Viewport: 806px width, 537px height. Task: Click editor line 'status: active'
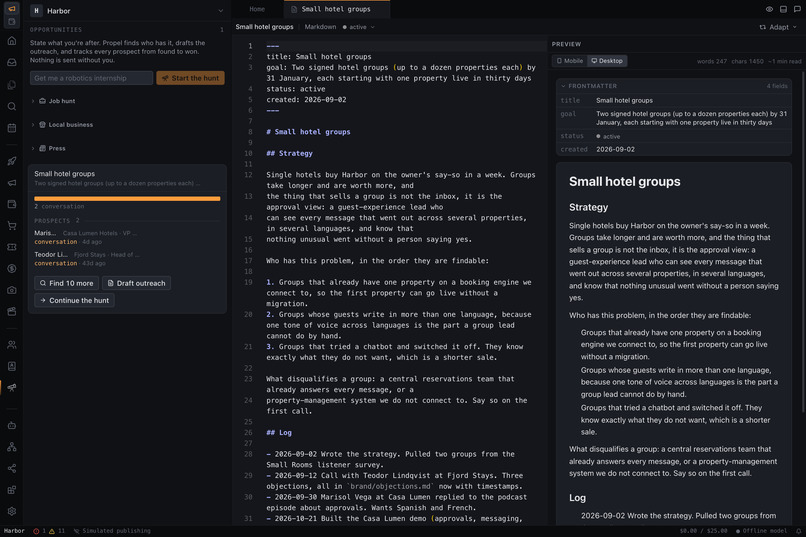pyautogui.click(x=296, y=89)
